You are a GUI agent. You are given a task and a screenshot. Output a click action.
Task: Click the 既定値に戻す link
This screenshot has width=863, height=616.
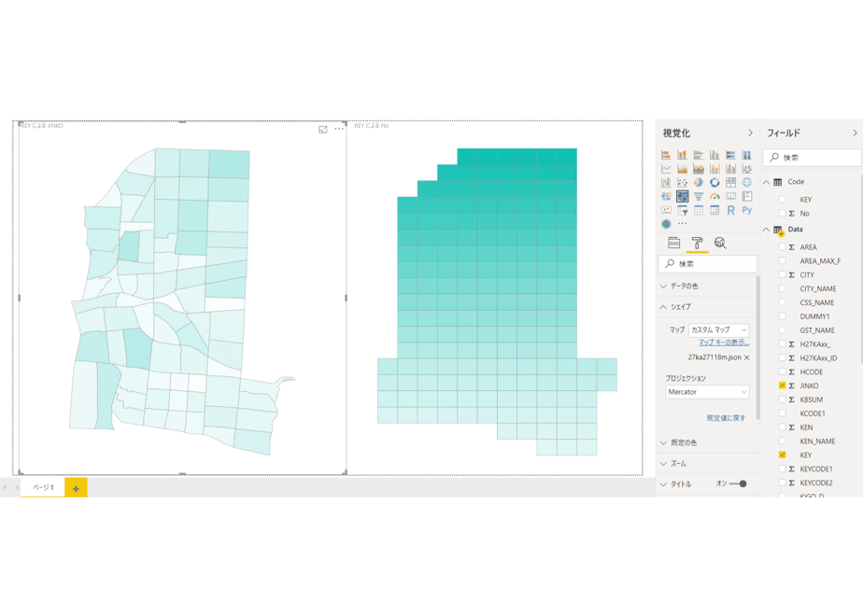pyautogui.click(x=726, y=418)
